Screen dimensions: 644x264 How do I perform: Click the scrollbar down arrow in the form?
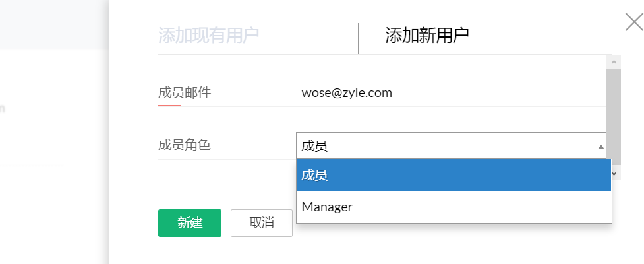click(614, 173)
